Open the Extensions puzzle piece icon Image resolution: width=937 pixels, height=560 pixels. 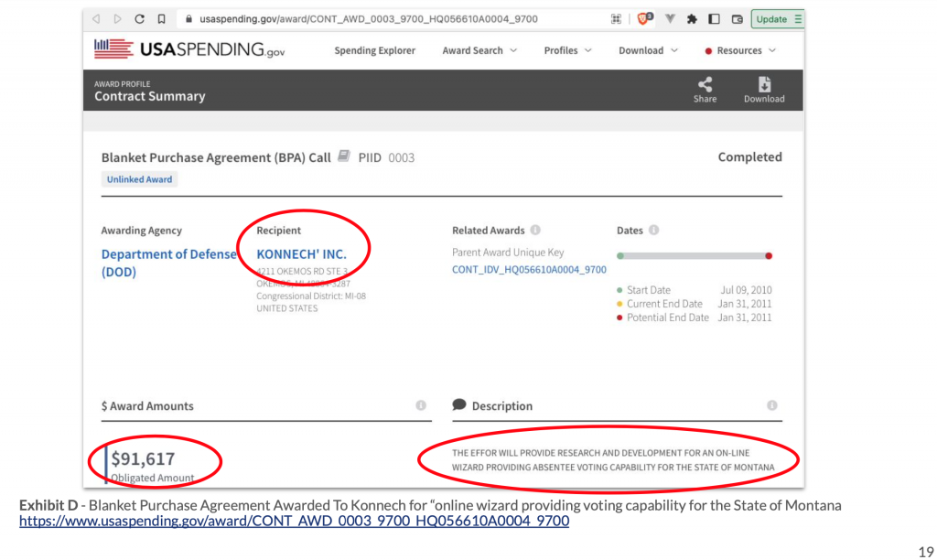692,19
